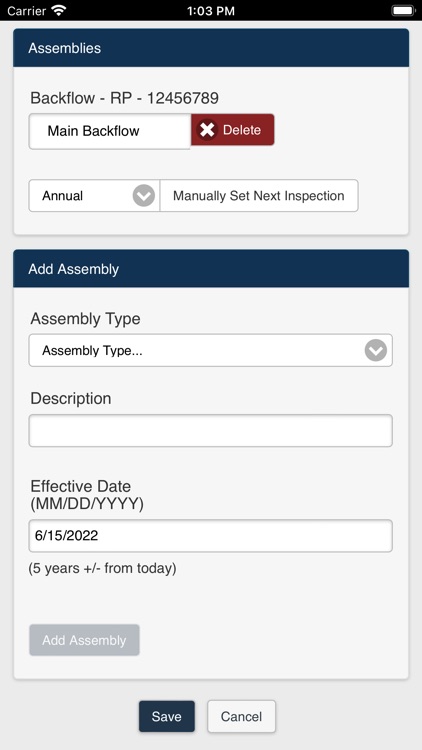Viewport: 422px width, 750px height.
Task: Click the Wi-Fi status icon
Action: click(59, 11)
